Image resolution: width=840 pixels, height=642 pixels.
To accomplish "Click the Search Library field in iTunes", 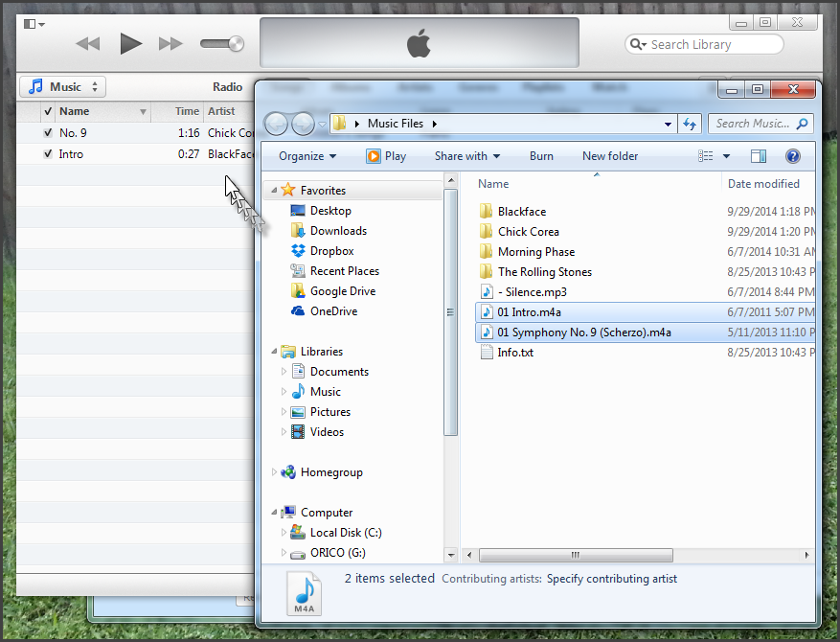I will pyautogui.click(x=704, y=44).
